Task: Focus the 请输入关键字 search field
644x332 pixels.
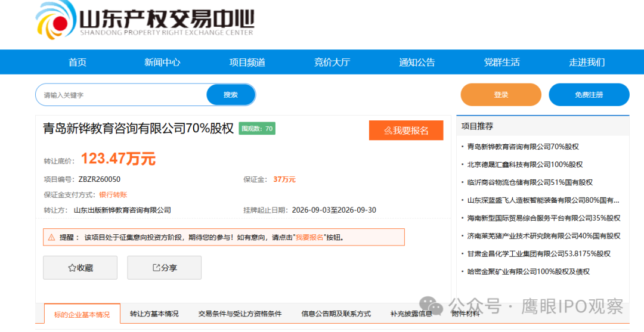Action: pos(121,95)
